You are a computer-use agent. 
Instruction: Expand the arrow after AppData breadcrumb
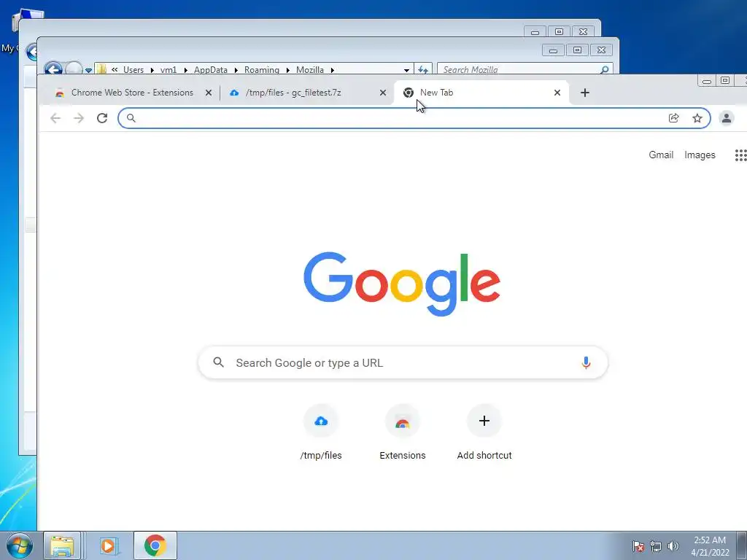coord(236,70)
